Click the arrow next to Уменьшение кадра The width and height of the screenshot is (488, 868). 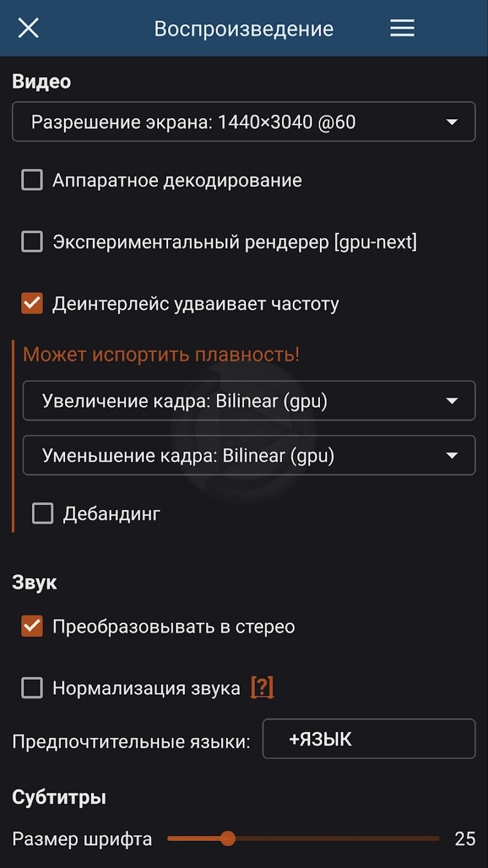[452, 456]
